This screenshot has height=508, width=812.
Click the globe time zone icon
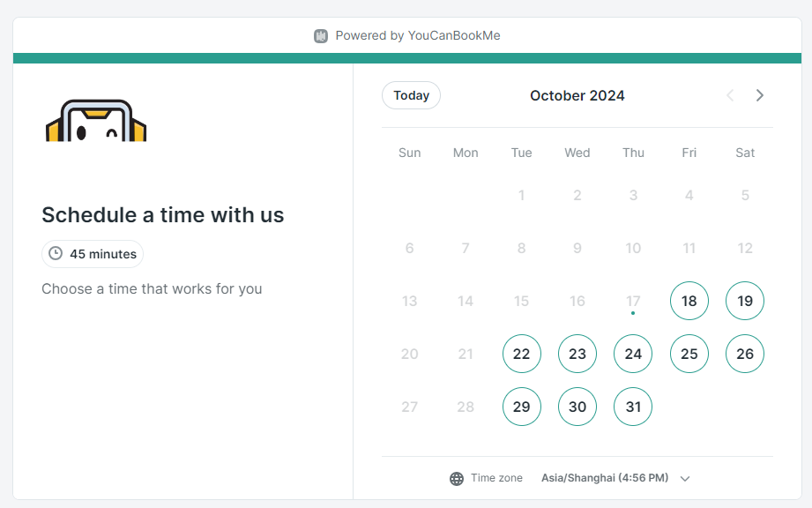pos(457,478)
